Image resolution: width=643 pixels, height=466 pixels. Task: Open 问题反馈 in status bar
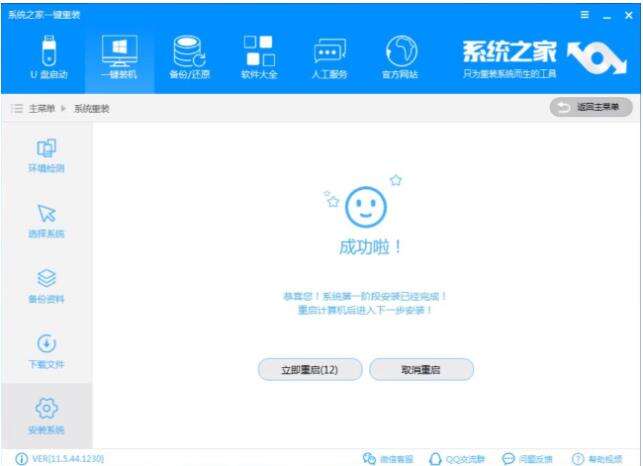coord(527,459)
